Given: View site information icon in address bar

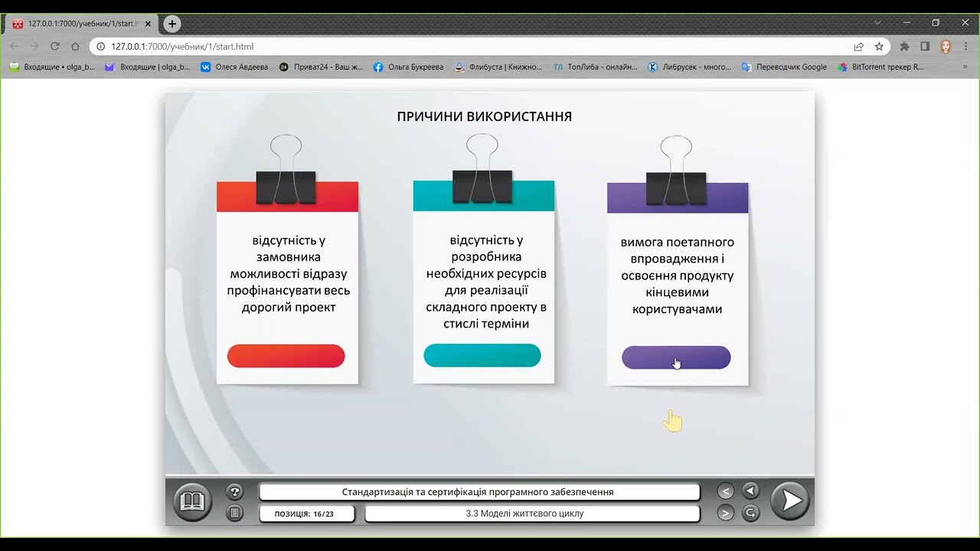Looking at the screenshot, I should pyautogui.click(x=100, y=46).
